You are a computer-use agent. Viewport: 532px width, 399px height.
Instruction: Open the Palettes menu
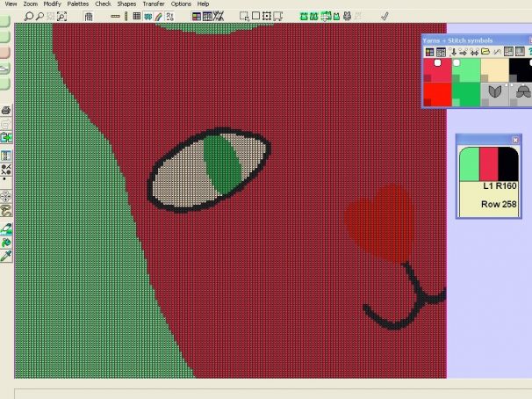tap(77, 4)
